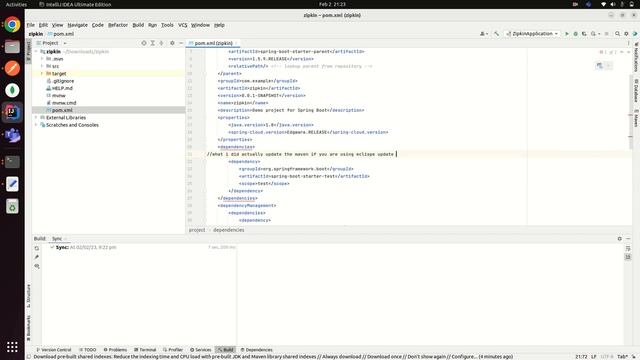640x360 pixels.
Task: Toggle the Project tool window stripe button
Action: pyautogui.click(x=29, y=51)
